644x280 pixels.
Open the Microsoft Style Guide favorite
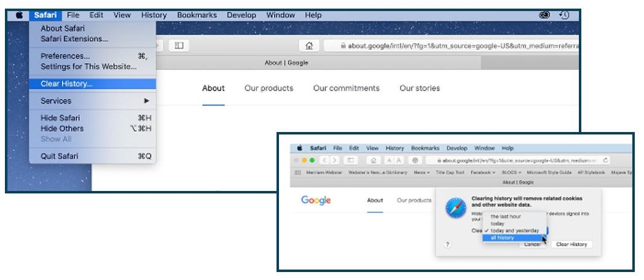[549, 173]
